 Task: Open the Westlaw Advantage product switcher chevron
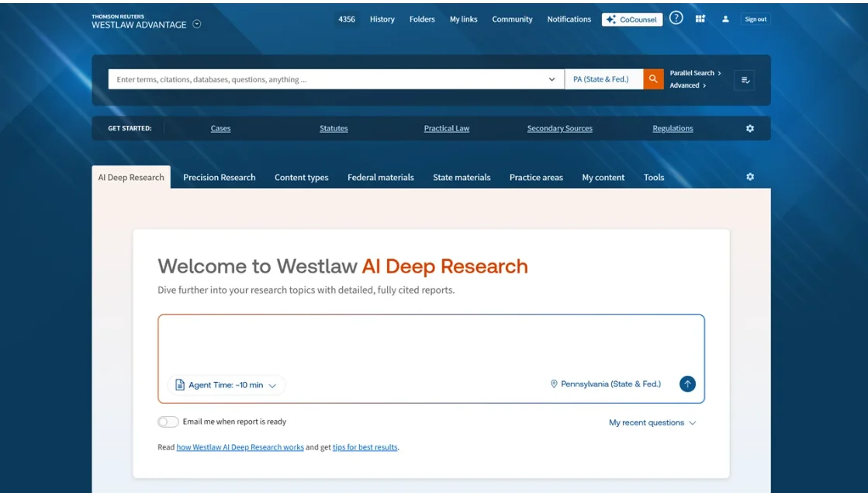pyautogui.click(x=196, y=24)
